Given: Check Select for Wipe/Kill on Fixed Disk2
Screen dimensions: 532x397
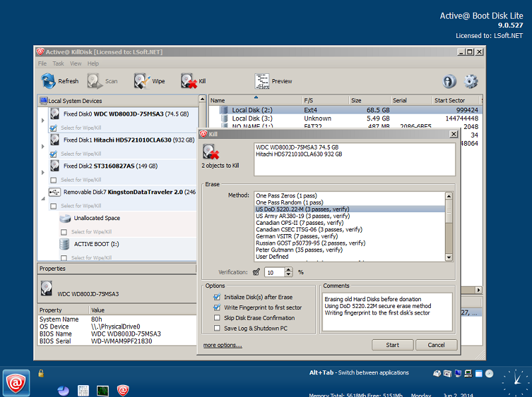Looking at the screenshot, I should (x=53, y=180).
